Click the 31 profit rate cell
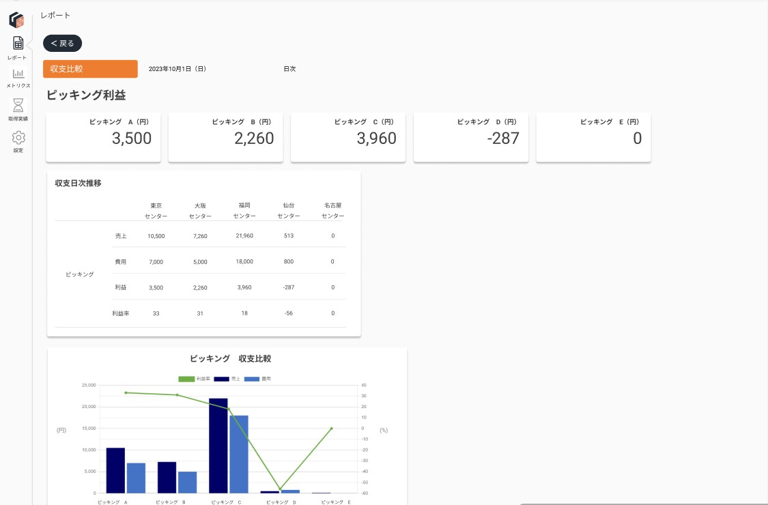Screen dimensions: 768x505 (200, 313)
